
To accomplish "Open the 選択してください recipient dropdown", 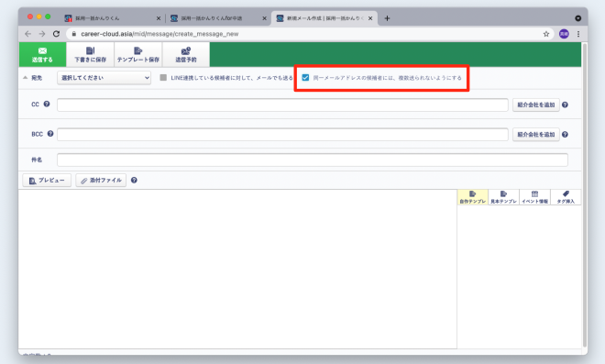I will [104, 78].
